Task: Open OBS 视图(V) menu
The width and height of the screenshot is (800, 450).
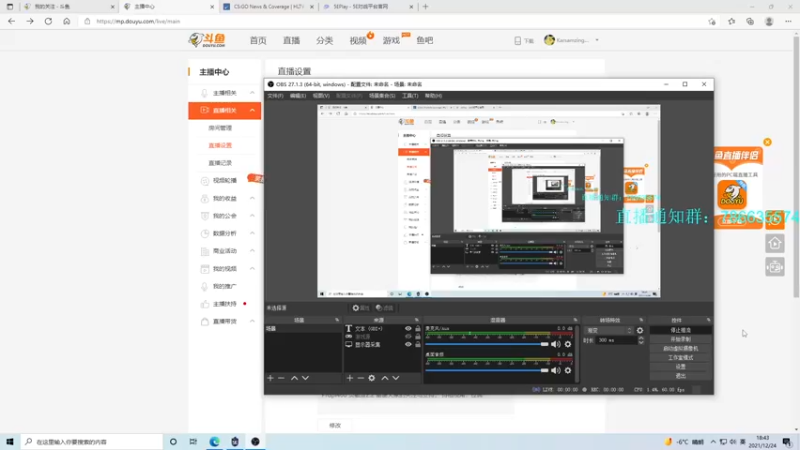Action: tap(321, 96)
